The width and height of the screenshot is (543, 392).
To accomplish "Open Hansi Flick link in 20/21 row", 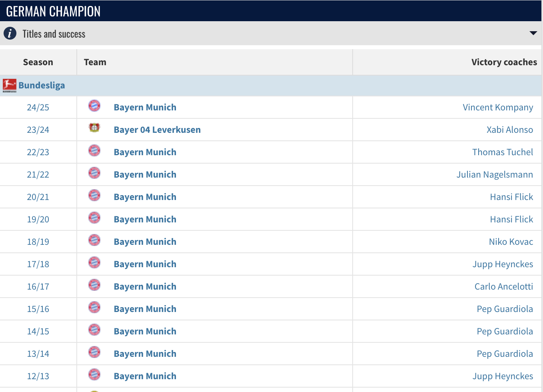I will pos(511,197).
